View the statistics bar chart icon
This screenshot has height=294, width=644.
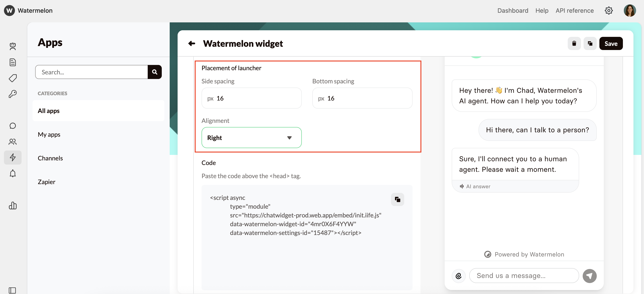(13, 206)
